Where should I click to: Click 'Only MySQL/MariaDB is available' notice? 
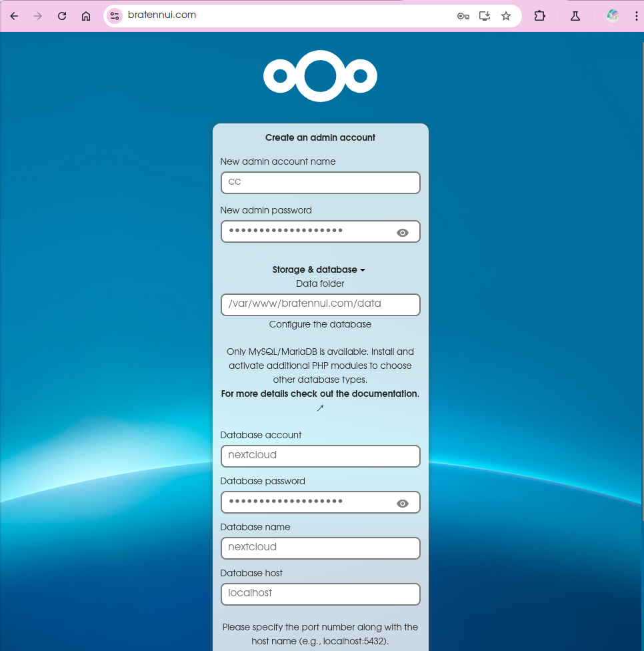(x=320, y=366)
